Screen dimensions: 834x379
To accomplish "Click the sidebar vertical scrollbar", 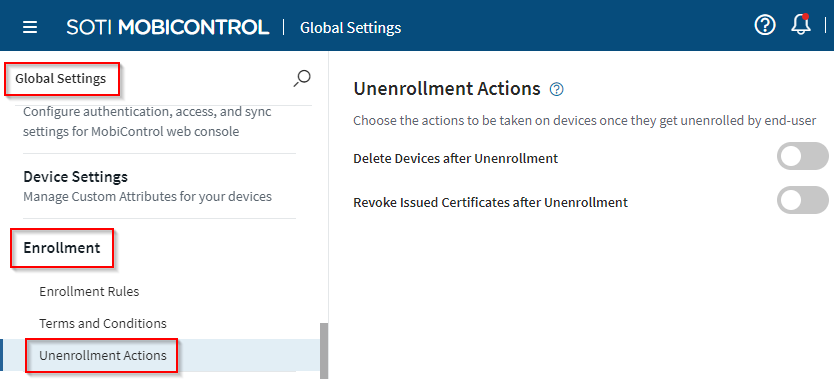I will (323, 351).
